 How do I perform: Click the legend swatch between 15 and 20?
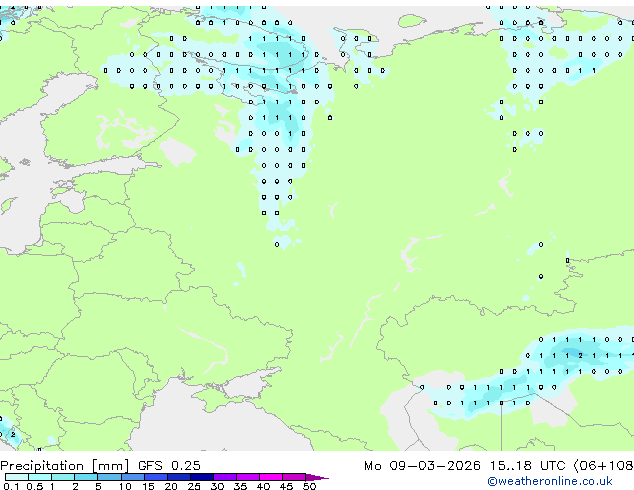(x=156, y=477)
